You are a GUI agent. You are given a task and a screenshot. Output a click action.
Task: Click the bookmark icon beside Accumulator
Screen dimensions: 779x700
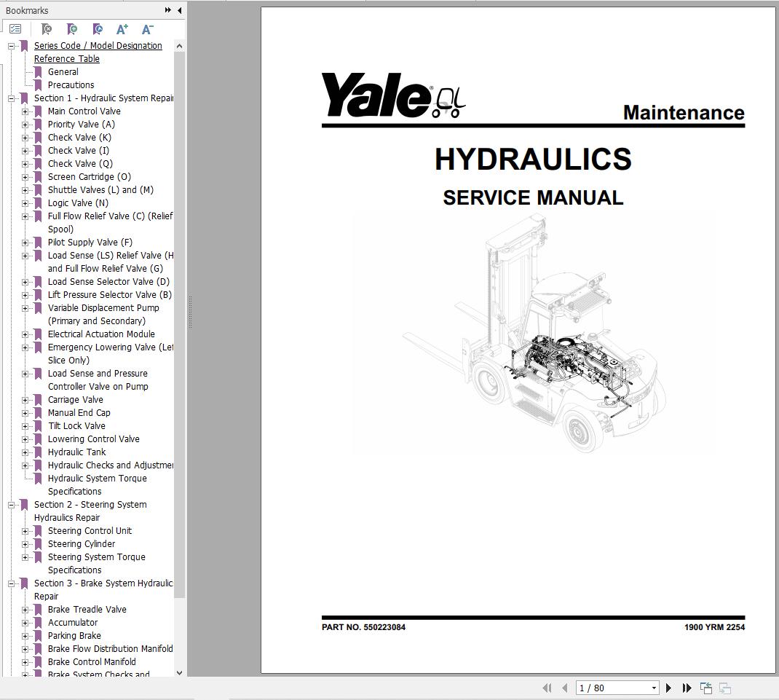pos(38,623)
